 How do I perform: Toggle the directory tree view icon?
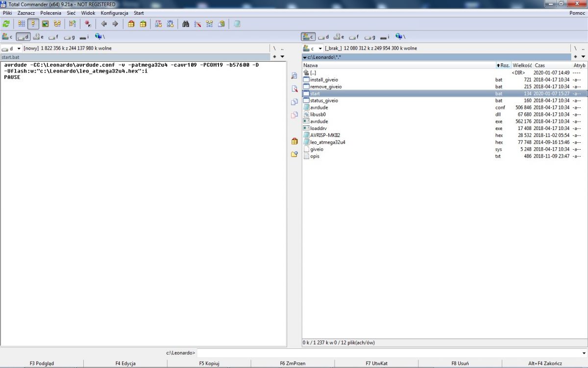click(x=57, y=24)
